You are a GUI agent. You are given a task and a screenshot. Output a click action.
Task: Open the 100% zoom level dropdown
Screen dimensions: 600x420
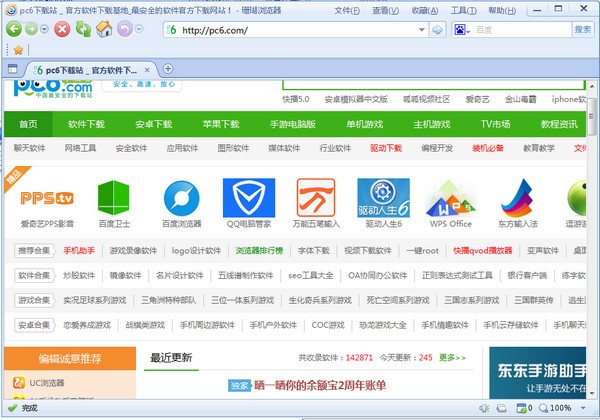click(x=583, y=408)
